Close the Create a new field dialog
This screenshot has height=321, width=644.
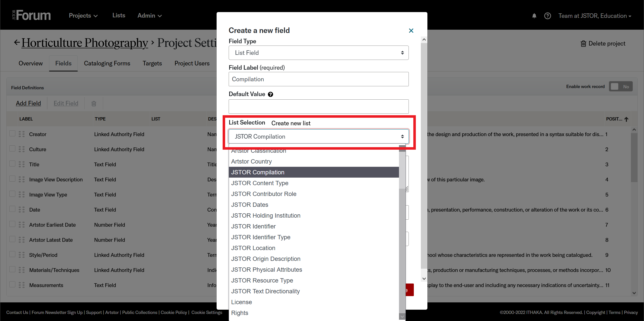[x=411, y=31]
